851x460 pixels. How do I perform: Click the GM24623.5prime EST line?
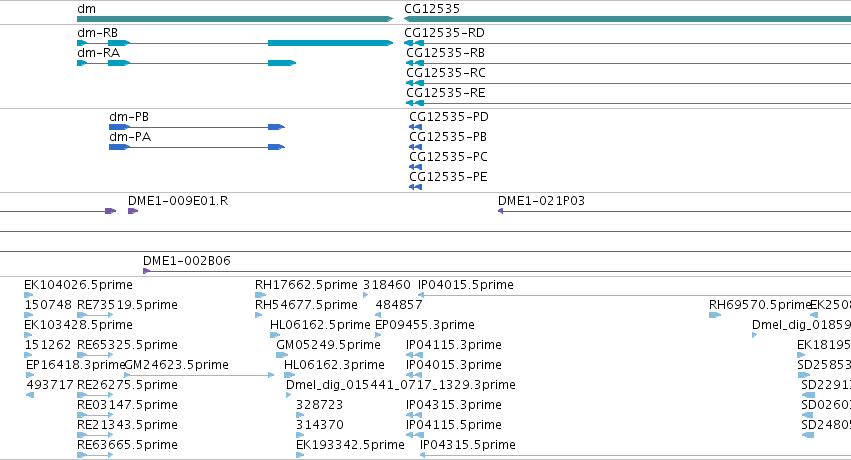pyautogui.click(x=199, y=375)
